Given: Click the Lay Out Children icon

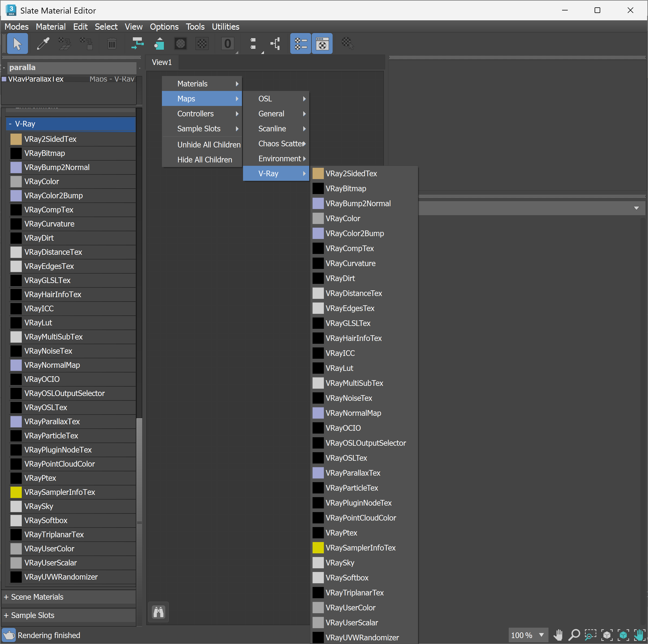Looking at the screenshot, I should pos(275,43).
